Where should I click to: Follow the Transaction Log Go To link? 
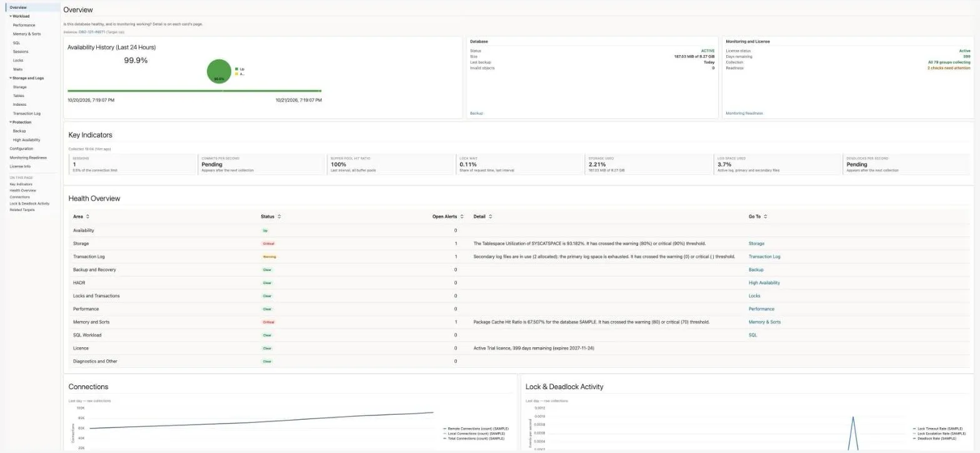(x=764, y=257)
